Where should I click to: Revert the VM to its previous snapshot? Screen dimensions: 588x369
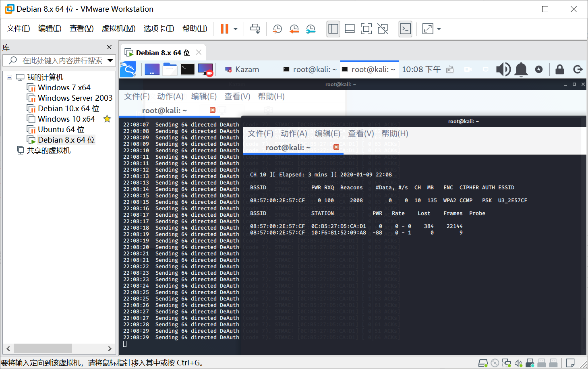[294, 29]
